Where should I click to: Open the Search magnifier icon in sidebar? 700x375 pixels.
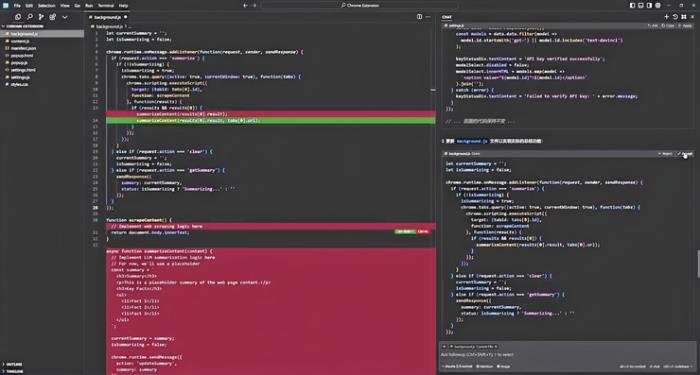tap(29, 17)
